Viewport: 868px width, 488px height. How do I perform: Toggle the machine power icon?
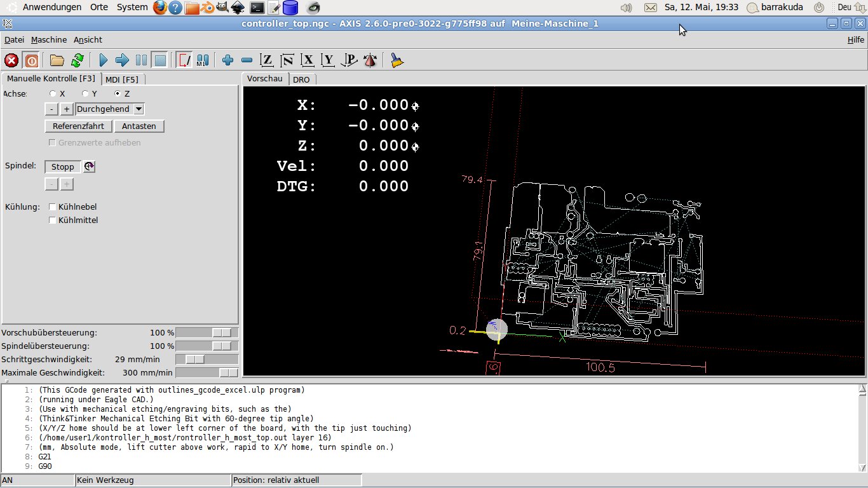click(x=31, y=60)
